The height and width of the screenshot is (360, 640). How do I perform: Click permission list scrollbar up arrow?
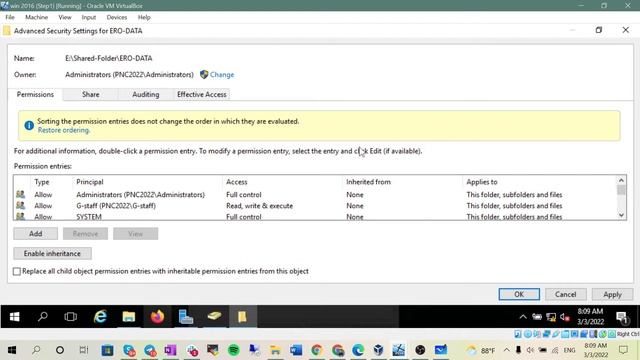[621, 180]
